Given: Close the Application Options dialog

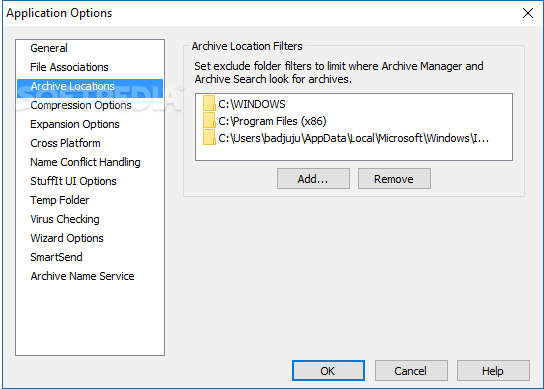Looking at the screenshot, I should 528,13.
